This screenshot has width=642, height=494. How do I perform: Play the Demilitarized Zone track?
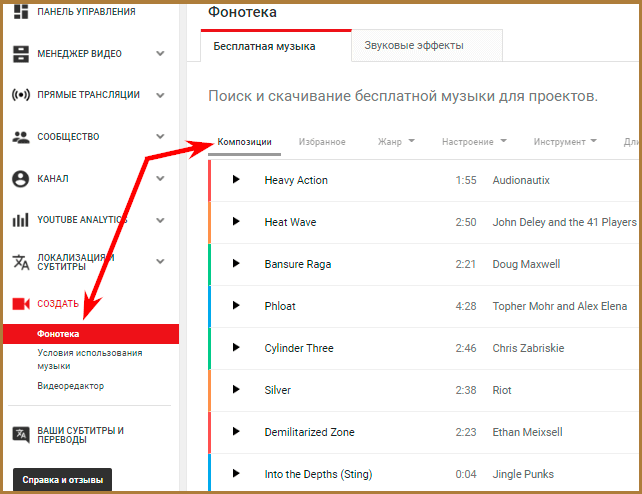click(x=236, y=431)
